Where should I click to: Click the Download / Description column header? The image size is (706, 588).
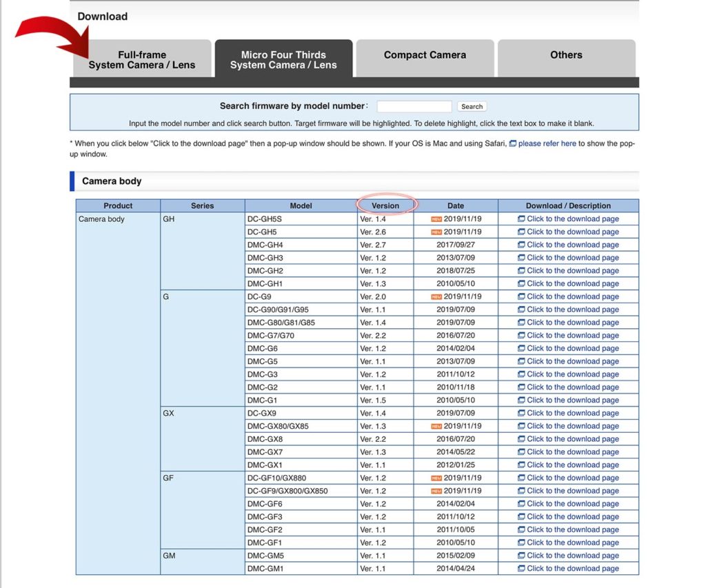point(568,205)
